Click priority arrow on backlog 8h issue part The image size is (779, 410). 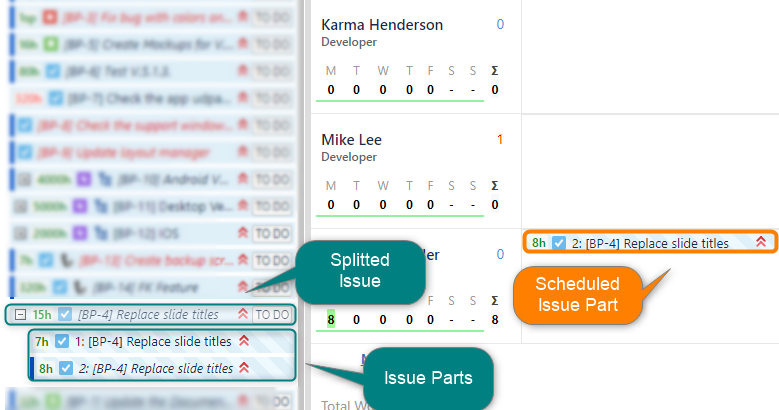coord(244,368)
